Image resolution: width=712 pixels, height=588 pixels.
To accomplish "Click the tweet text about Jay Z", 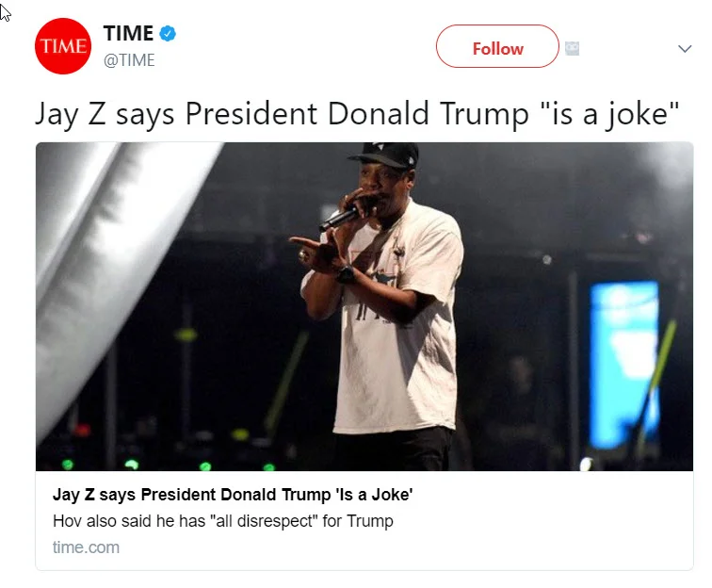I will click(357, 114).
